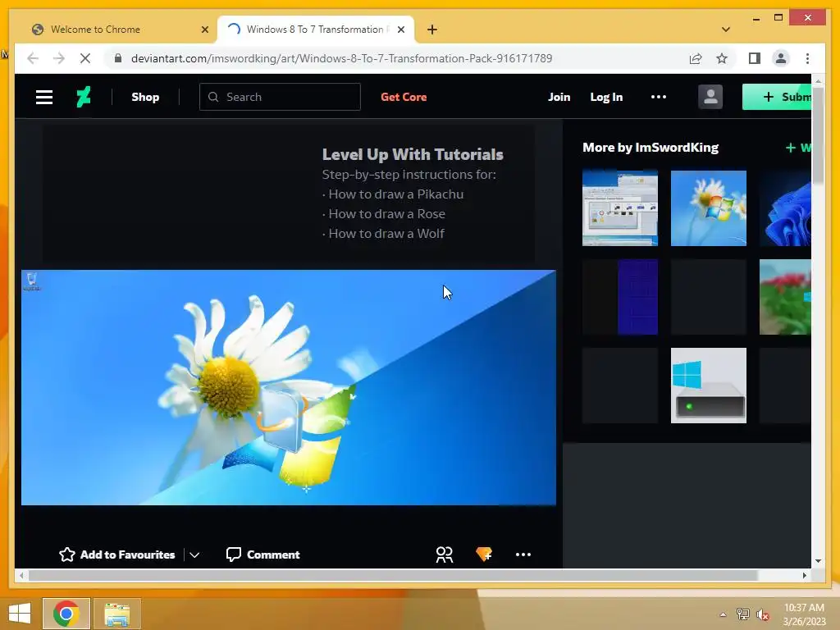Stop loading the page
The image size is (840, 630).
(x=85, y=58)
